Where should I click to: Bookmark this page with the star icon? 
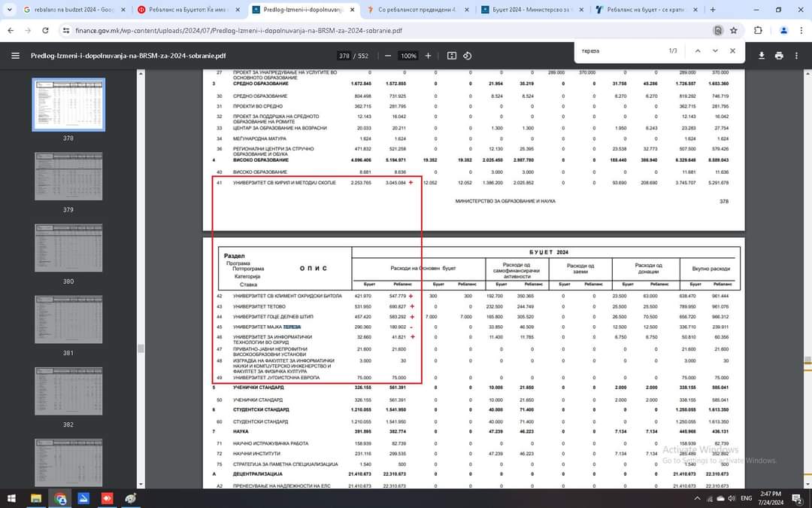(733, 30)
